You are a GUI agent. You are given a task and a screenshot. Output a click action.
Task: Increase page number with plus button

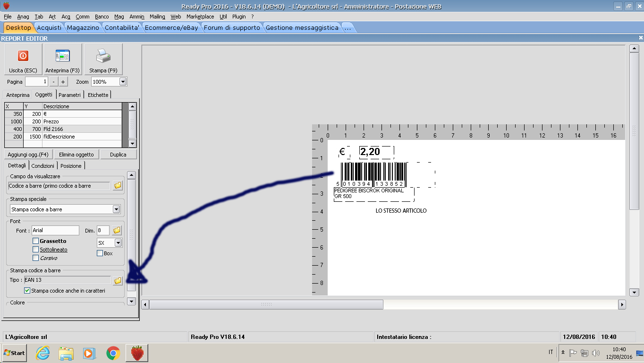point(63,82)
